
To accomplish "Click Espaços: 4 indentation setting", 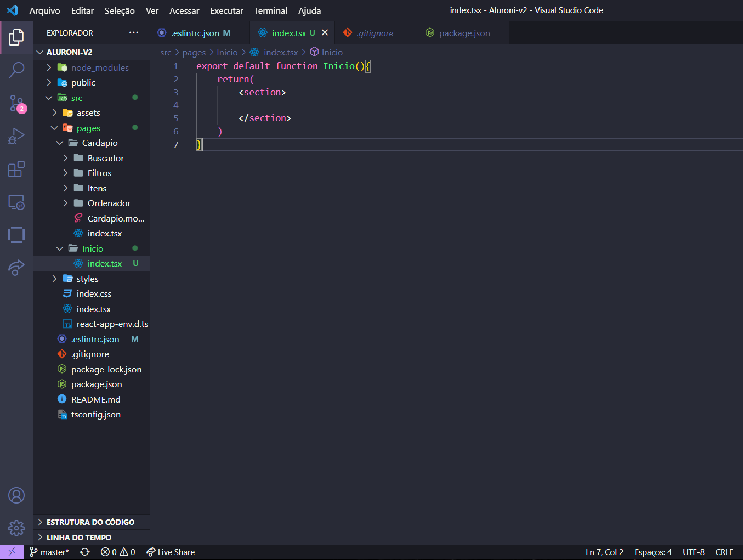I will pyautogui.click(x=653, y=552).
